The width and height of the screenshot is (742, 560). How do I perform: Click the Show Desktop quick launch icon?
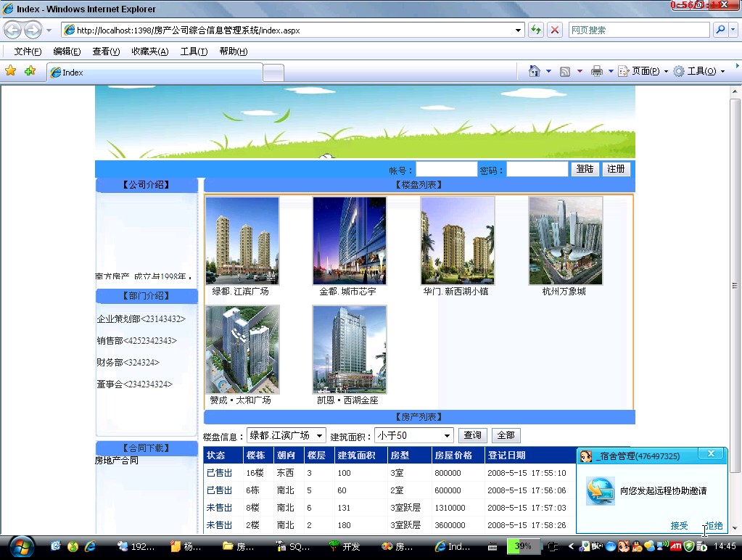point(55,546)
